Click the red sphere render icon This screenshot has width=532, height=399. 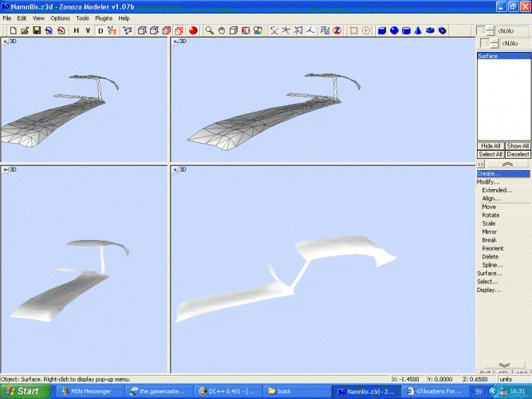point(192,30)
